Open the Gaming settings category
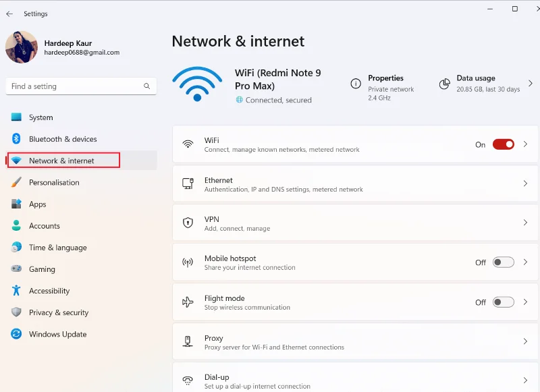The height and width of the screenshot is (392, 540). 81,269
